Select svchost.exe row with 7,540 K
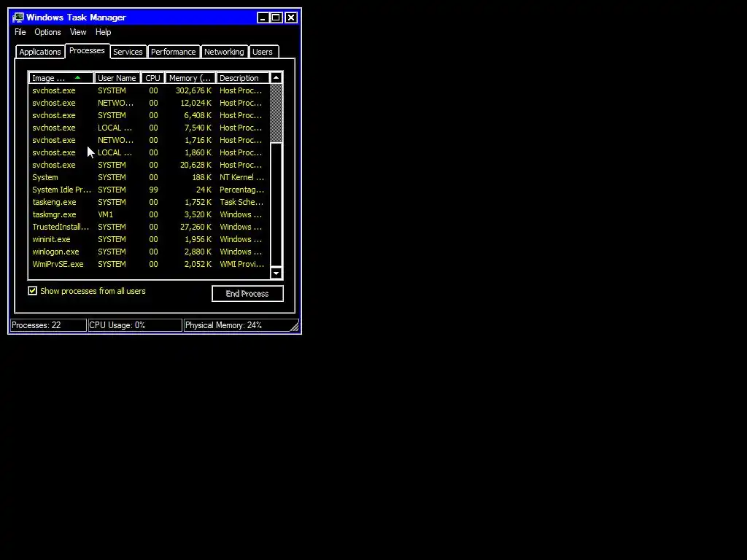This screenshot has height=560, width=747. tap(149, 128)
